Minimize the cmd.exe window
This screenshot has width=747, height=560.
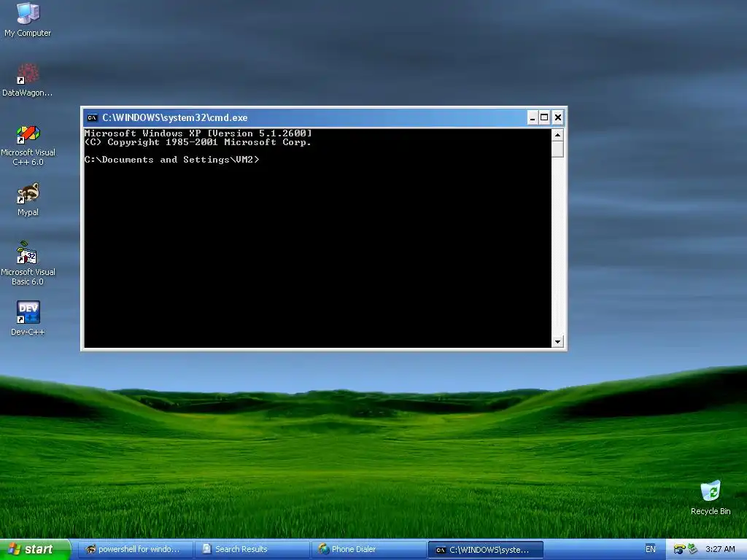click(x=533, y=117)
